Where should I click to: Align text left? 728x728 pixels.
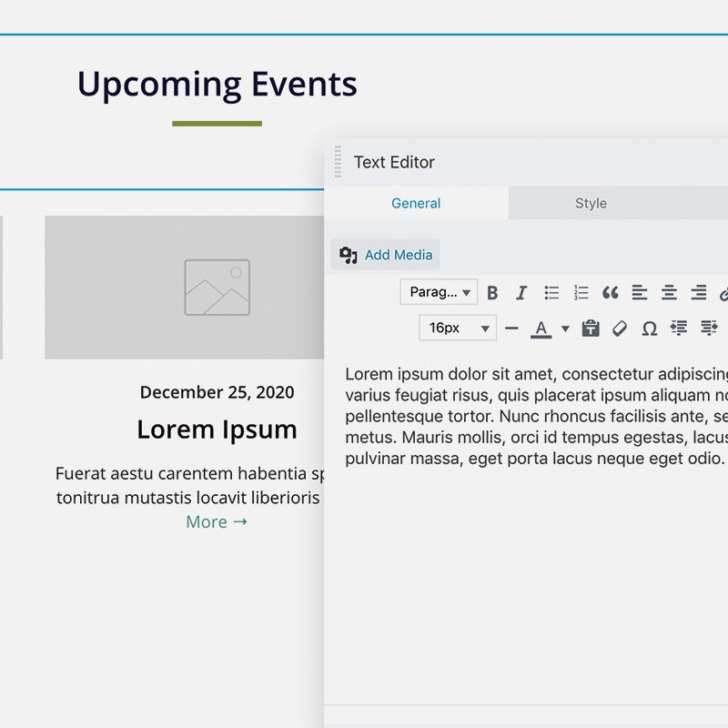pyautogui.click(x=640, y=293)
